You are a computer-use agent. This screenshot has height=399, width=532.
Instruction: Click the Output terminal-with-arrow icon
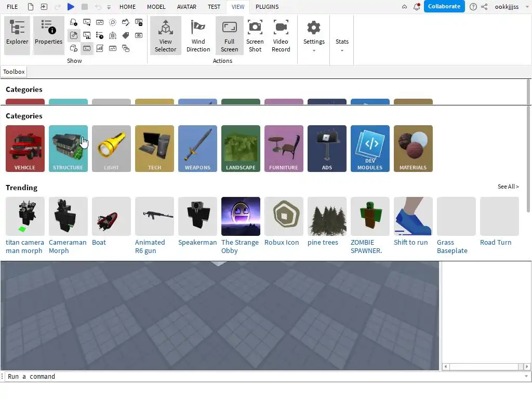coord(87,22)
